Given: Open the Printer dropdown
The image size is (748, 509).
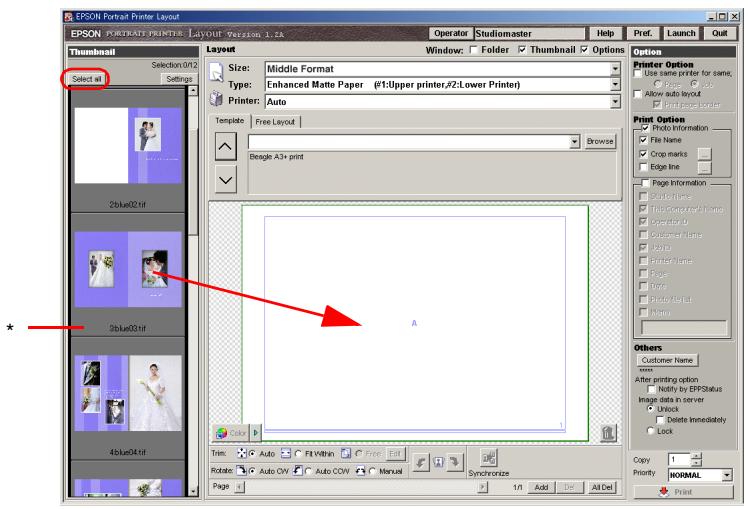Looking at the screenshot, I should coord(615,101).
